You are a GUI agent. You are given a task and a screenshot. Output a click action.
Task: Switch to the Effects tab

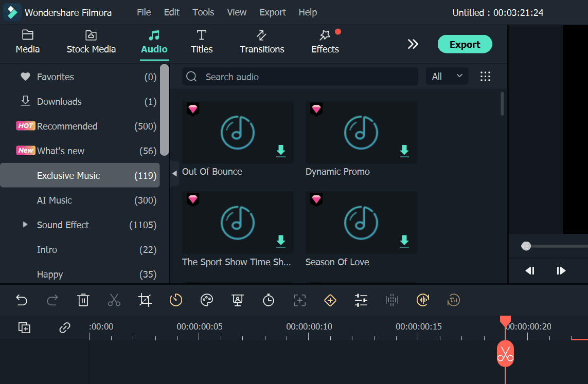[x=325, y=42]
